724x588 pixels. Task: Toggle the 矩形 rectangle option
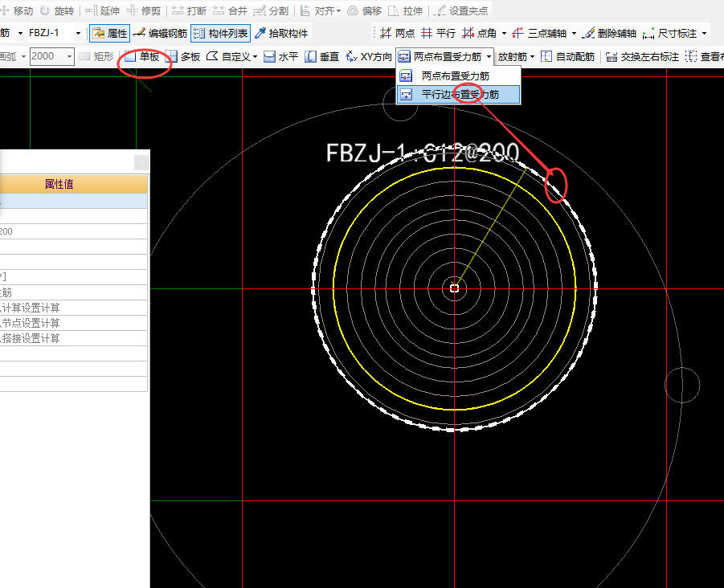click(96, 56)
